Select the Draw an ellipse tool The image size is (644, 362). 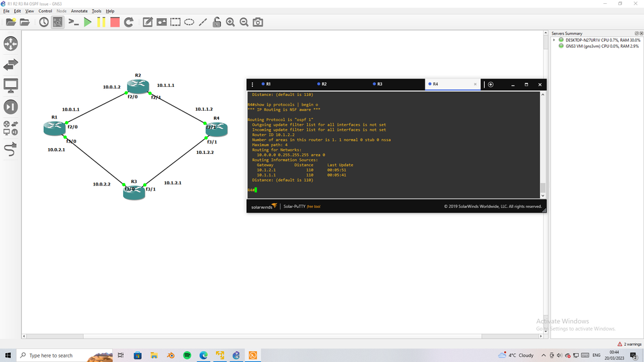tap(189, 22)
